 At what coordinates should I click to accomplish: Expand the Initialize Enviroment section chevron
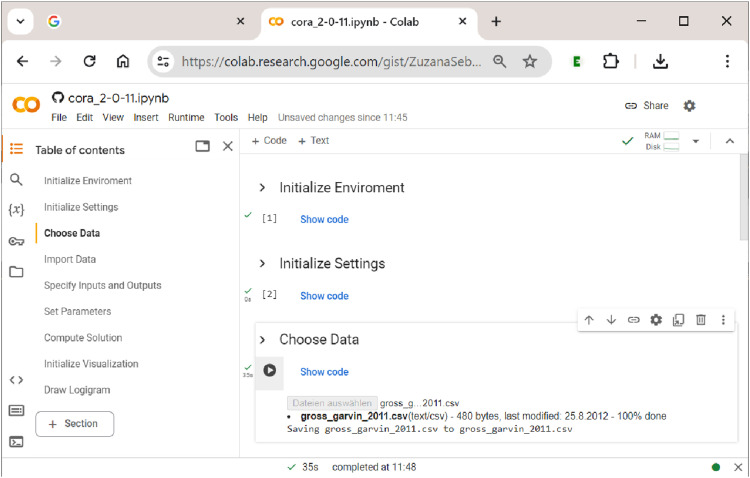(x=262, y=188)
